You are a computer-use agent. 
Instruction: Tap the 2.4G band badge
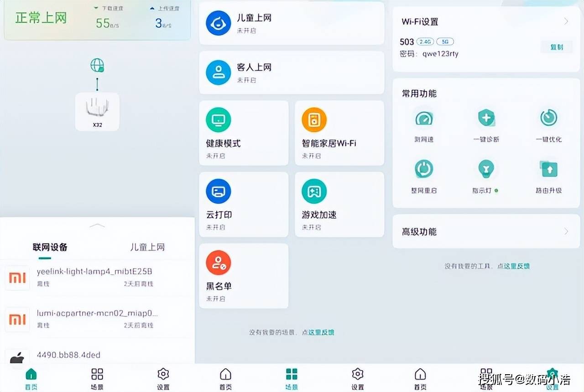coord(425,42)
